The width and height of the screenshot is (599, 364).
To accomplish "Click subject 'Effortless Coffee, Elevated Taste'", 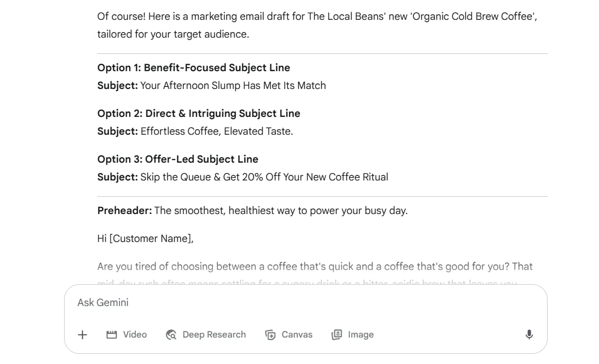I will click(217, 131).
